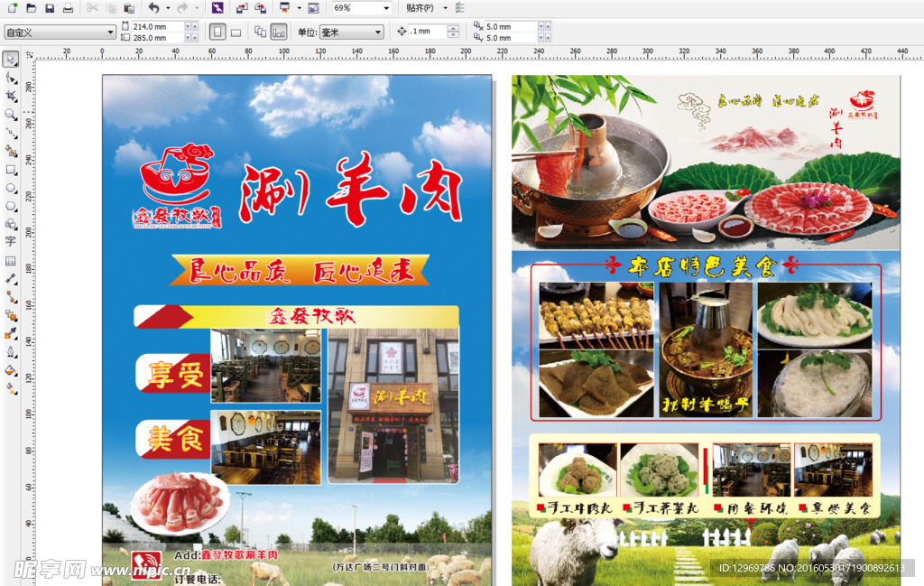
Task: Click the 285.0 mm page height field
Action: point(157,38)
